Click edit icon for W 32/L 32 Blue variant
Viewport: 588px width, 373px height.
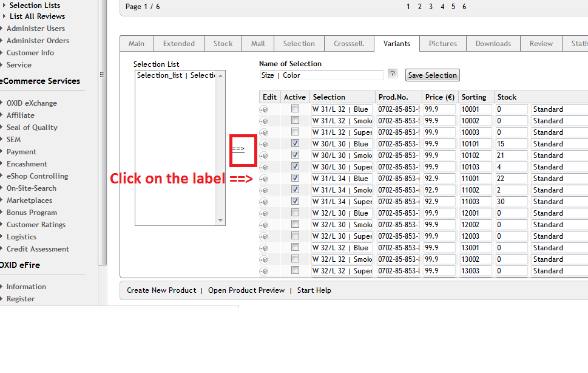[x=264, y=248]
